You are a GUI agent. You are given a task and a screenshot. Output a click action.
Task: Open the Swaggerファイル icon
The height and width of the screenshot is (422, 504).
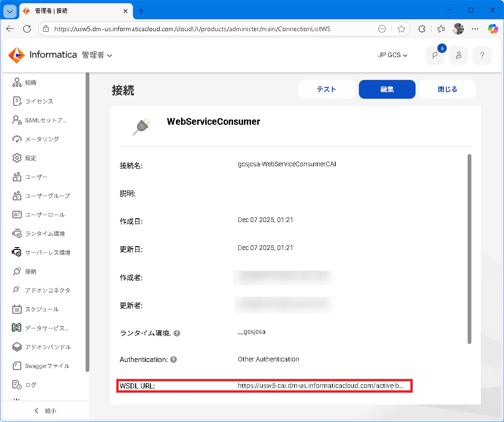coord(17,366)
